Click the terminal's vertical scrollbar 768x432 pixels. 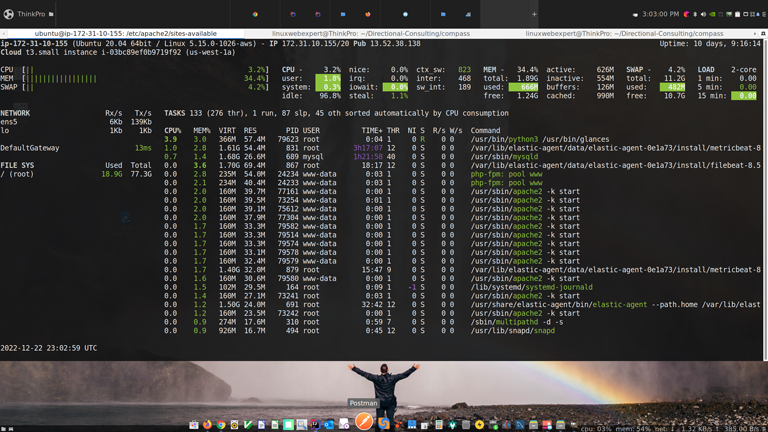tap(765, 198)
